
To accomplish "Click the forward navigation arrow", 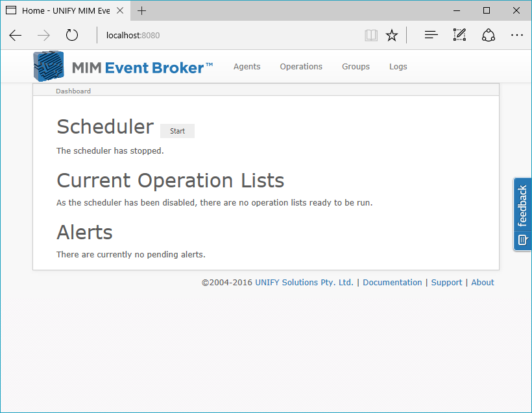I will (x=43, y=35).
